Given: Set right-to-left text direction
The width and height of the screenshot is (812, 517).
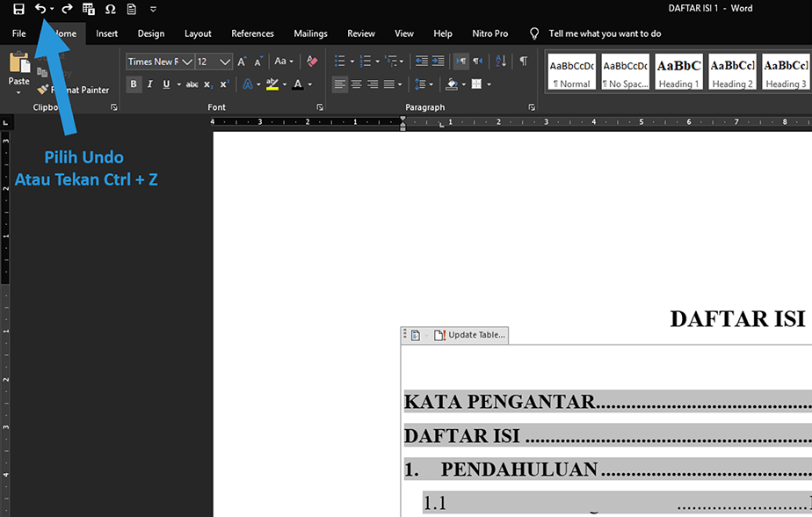Looking at the screenshot, I should 477,62.
